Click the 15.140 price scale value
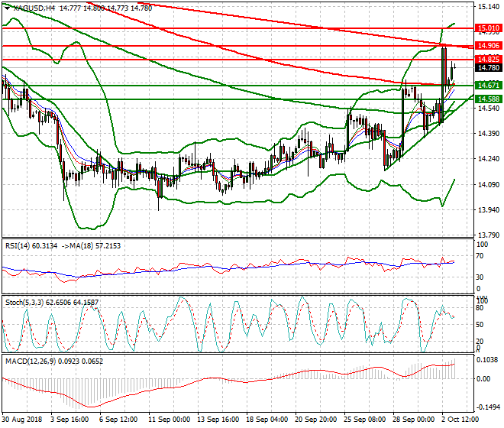Viewport: 504px width, 428px height. (x=489, y=7)
